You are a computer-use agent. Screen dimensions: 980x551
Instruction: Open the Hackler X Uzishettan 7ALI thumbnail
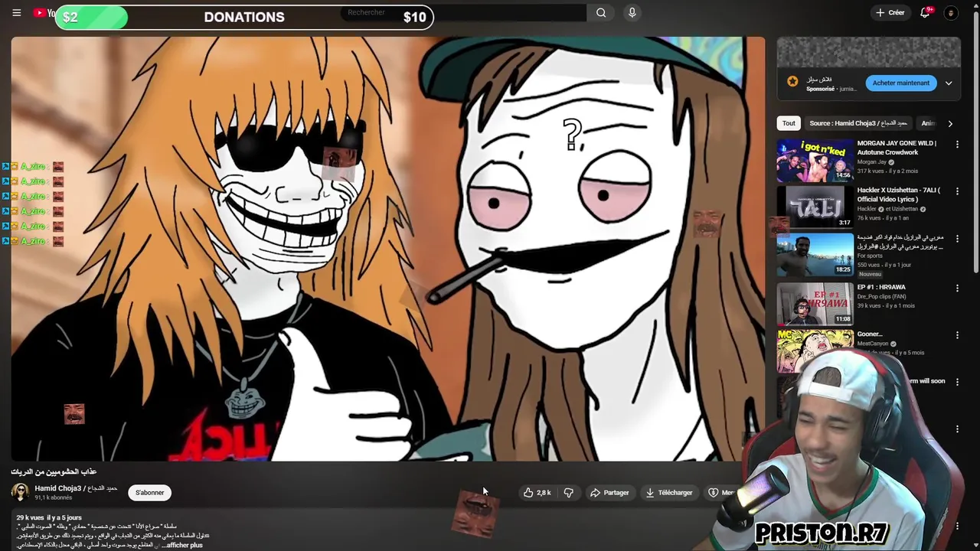(815, 207)
